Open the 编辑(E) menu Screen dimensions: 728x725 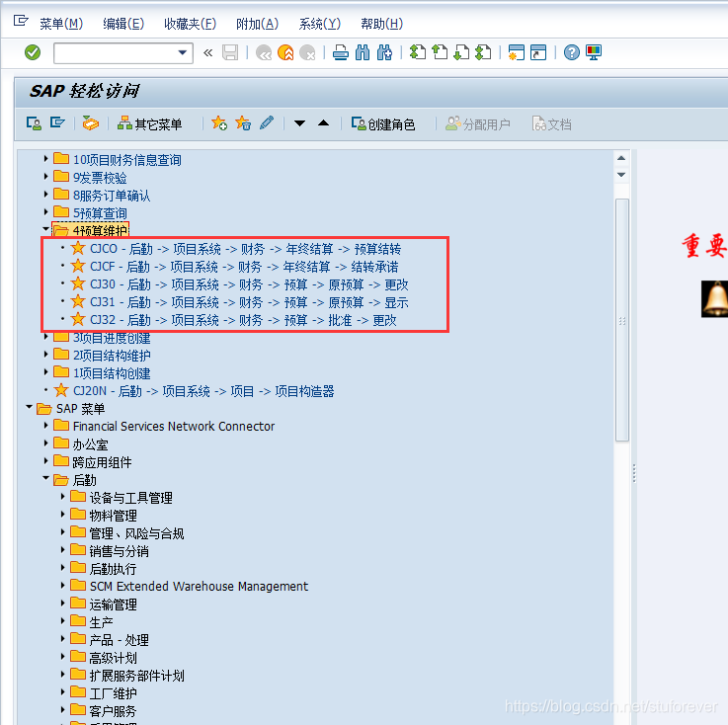(x=123, y=24)
